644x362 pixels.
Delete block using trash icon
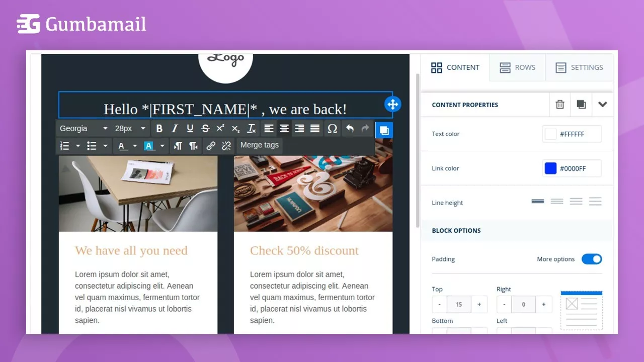[560, 105]
